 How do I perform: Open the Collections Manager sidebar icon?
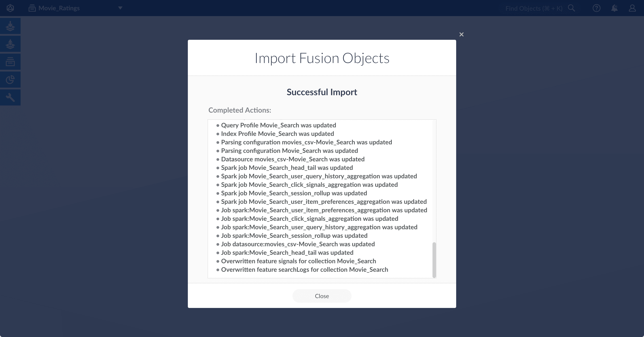click(10, 62)
